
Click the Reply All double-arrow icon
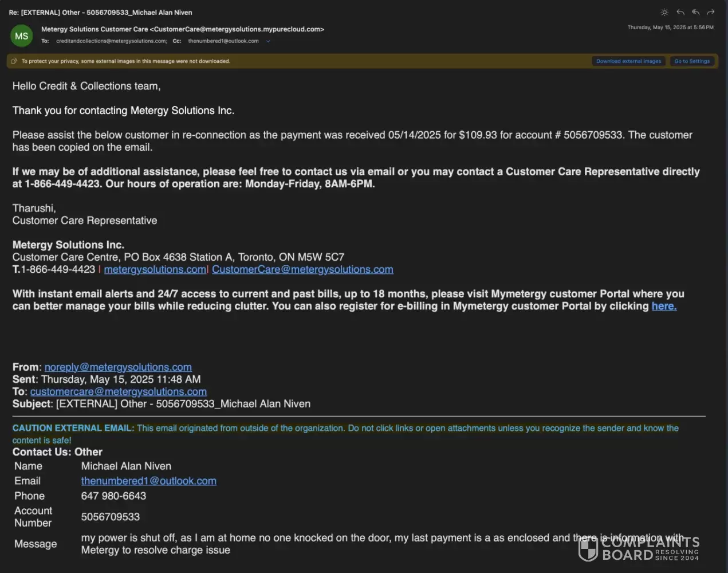coord(695,12)
